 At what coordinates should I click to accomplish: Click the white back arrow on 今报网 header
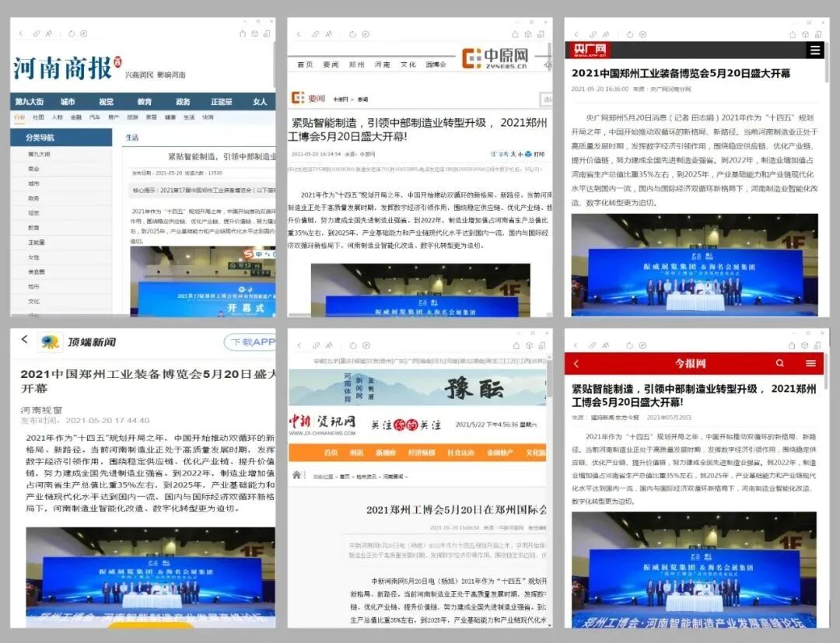point(576,364)
